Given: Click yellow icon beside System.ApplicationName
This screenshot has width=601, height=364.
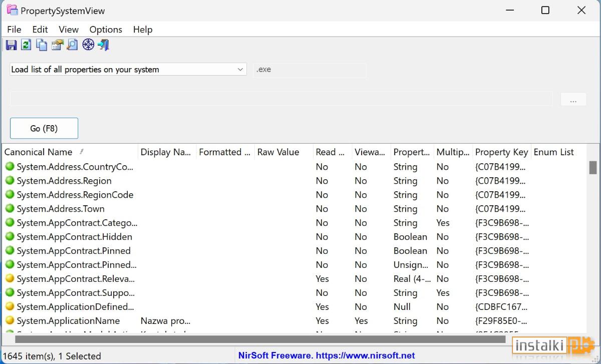Looking at the screenshot, I should (x=10, y=321).
